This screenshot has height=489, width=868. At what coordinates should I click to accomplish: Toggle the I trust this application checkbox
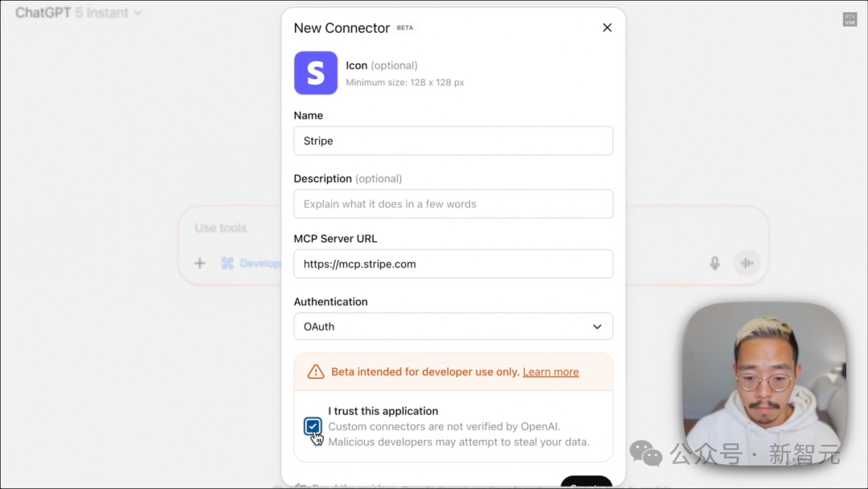click(x=313, y=426)
